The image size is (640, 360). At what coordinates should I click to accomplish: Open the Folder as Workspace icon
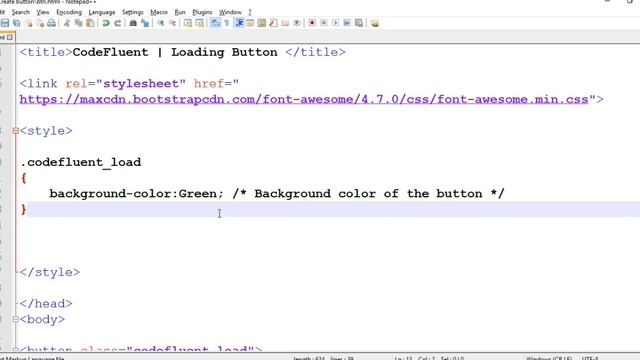coord(285,23)
